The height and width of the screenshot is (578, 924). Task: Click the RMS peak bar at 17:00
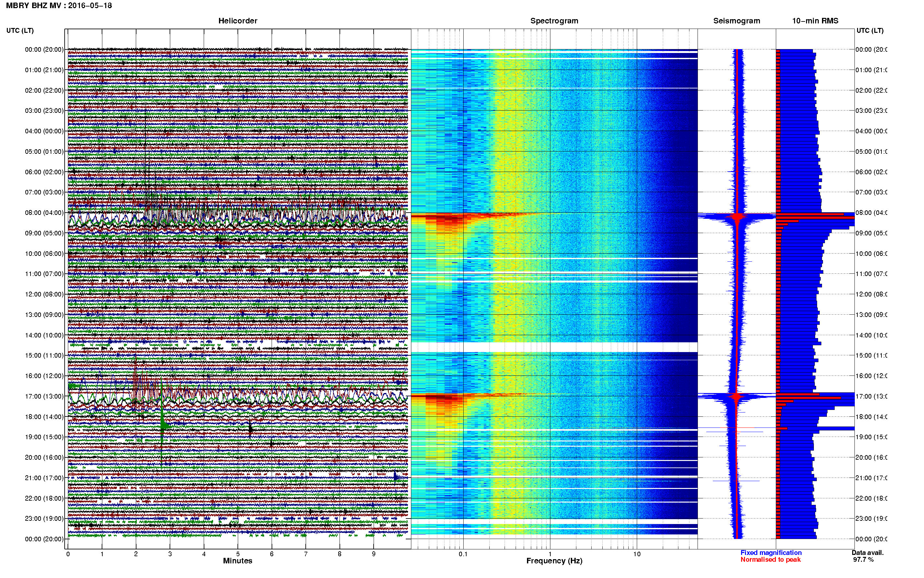[815, 398]
